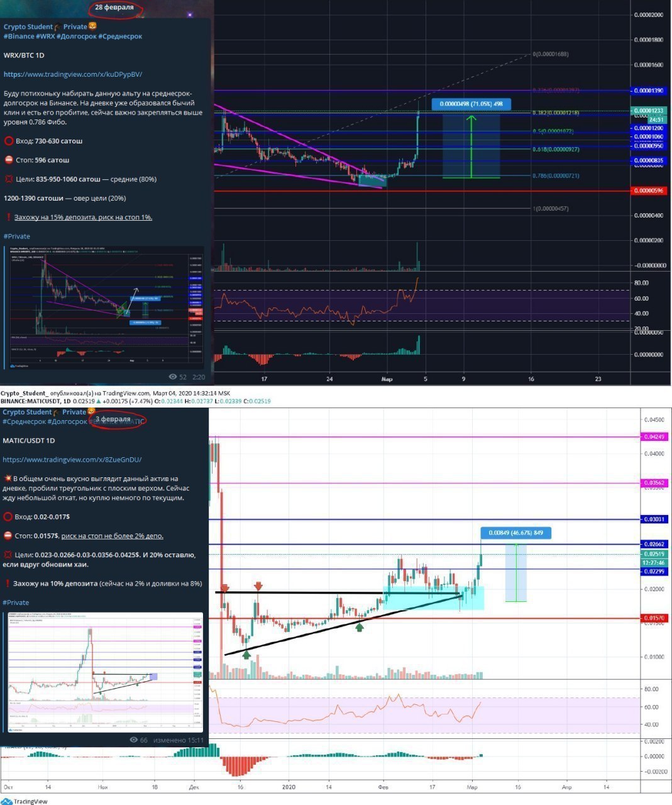Click the 'Вход: 730-630 сатош' line
Image resolution: width=672 pixels, height=805 pixels.
(43, 141)
